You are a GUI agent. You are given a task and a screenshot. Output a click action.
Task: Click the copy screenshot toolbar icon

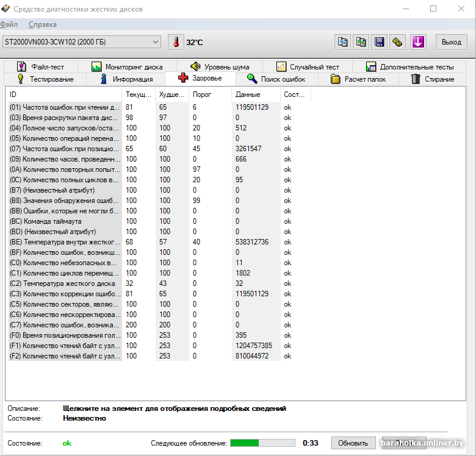pos(361,42)
